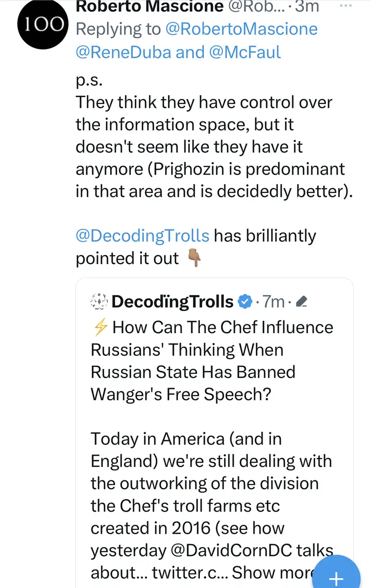Tap the three-dot more options icon
This screenshot has height=588, width=371.
click(x=346, y=6)
